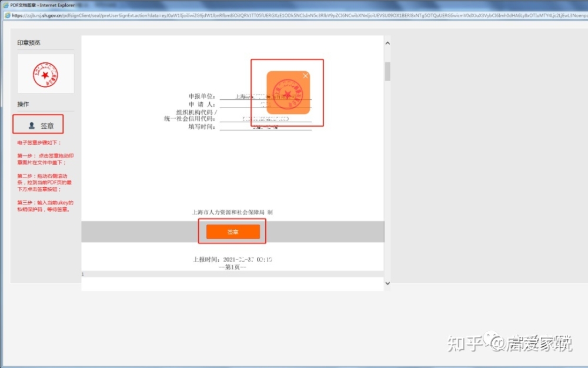Image resolution: width=588 pixels, height=368 pixels.
Task: Click the 印章预览 heading
Action: tap(28, 43)
